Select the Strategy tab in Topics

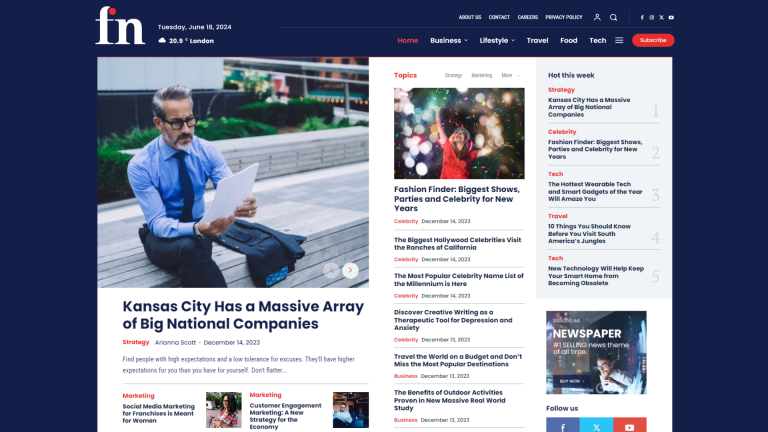point(453,75)
